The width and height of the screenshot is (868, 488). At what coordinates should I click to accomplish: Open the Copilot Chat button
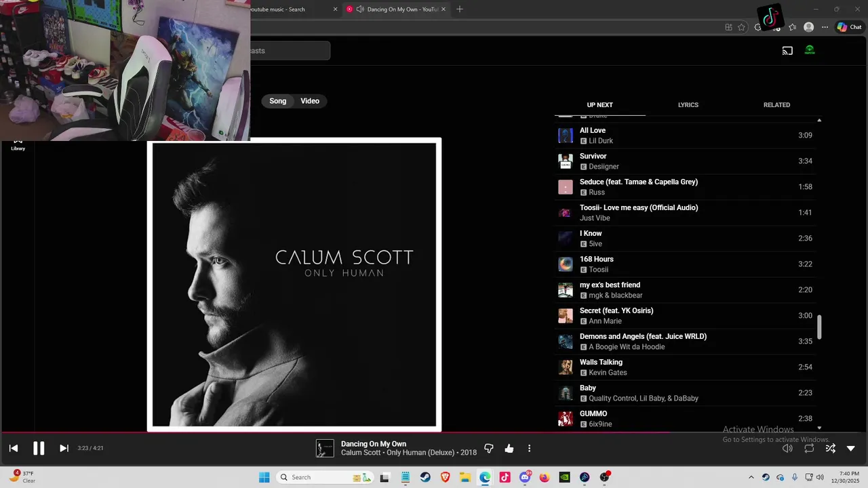coord(850,27)
